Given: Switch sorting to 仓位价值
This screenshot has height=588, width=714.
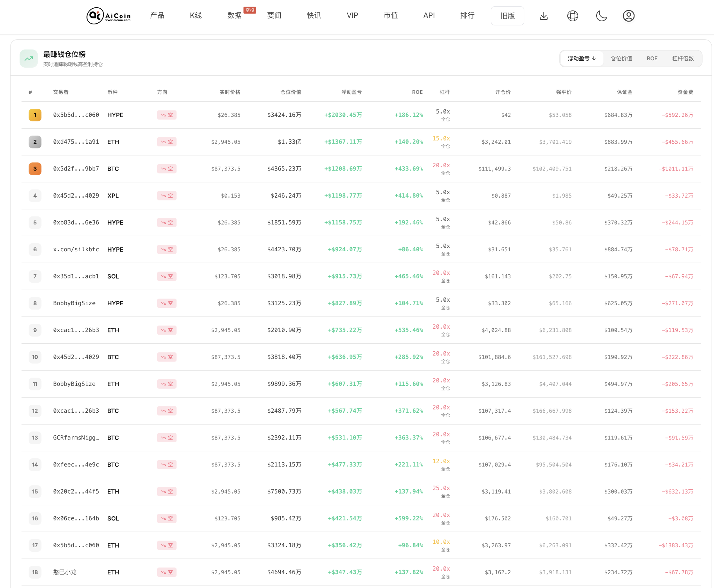Looking at the screenshot, I should [x=621, y=58].
